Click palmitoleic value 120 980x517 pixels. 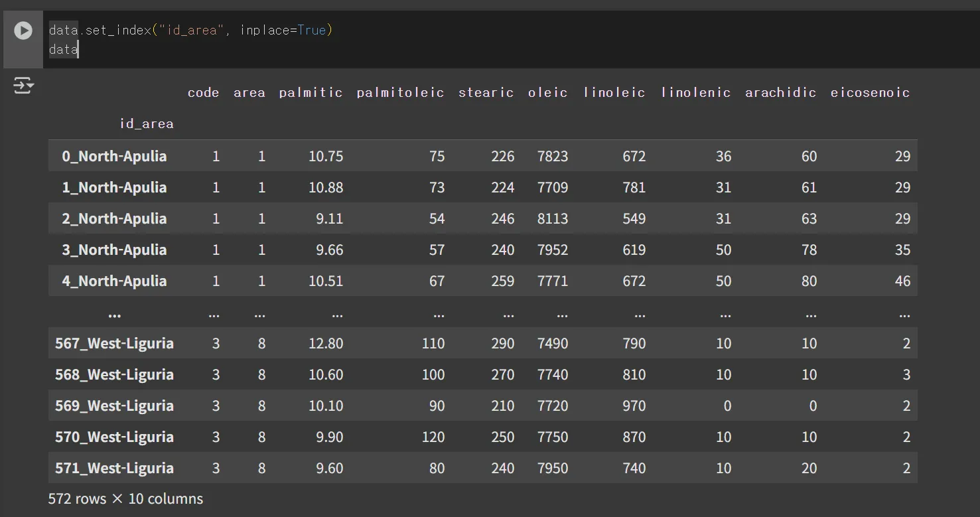[433, 437]
